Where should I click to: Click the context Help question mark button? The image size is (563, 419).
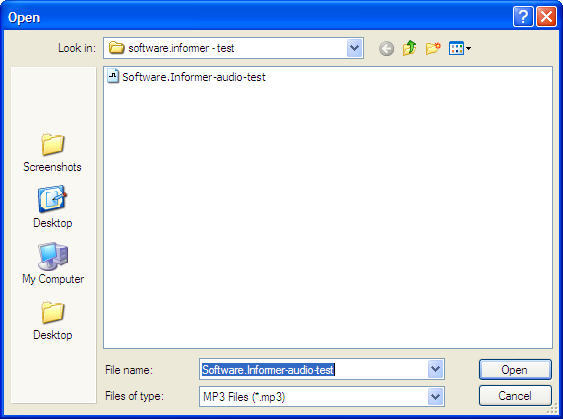click(x=523, y=17)
